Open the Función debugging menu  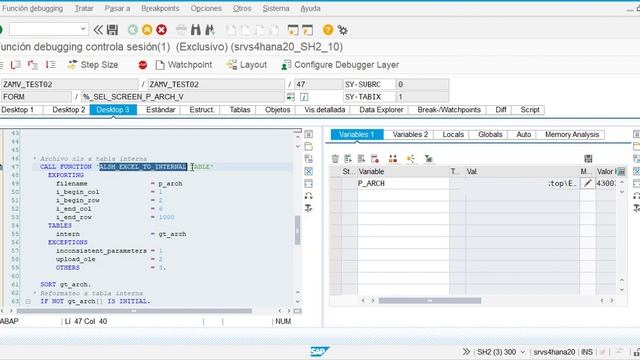(x=32, y=8)
